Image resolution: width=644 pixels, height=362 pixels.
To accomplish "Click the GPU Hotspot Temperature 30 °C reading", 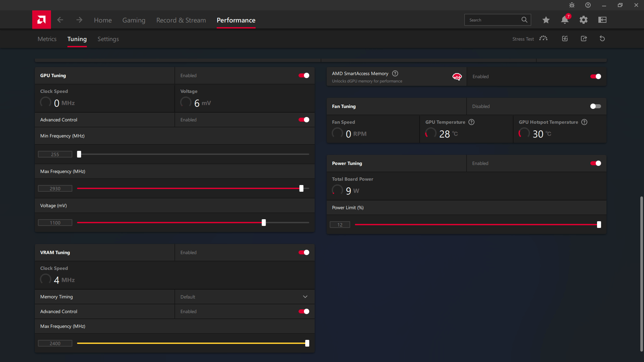I will pyautogui.click(x=535, y=133).
